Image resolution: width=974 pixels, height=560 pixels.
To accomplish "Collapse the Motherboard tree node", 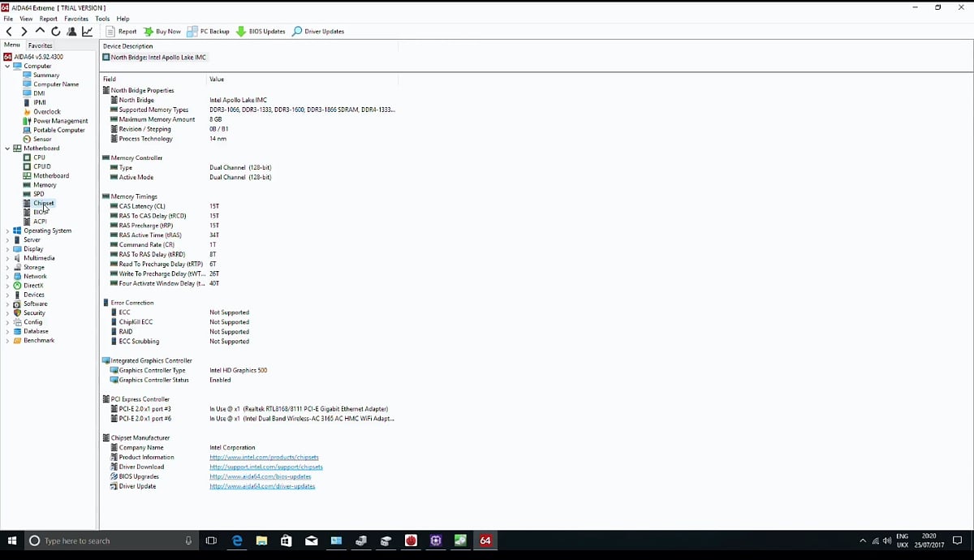I will (7, 148).
